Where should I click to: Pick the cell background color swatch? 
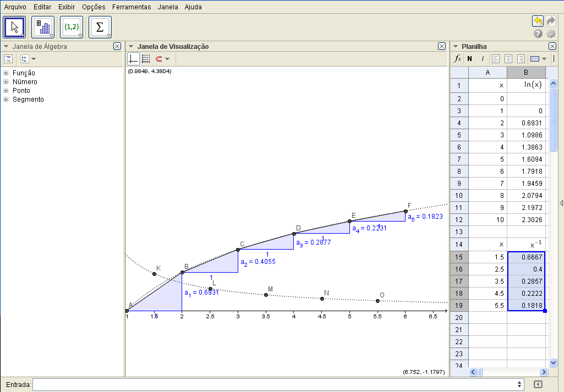click(534, 58)
